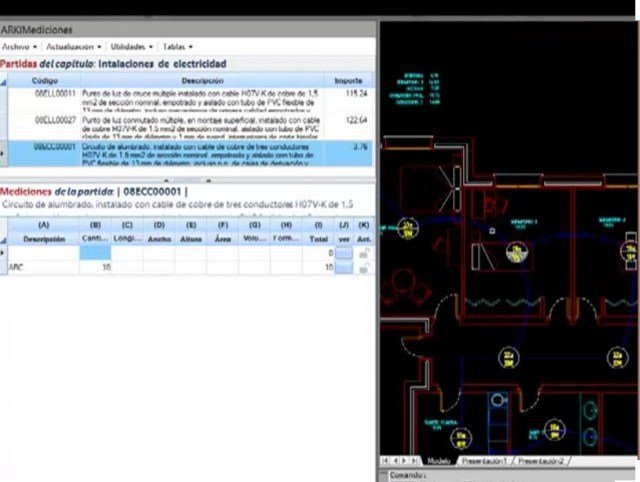Click the Importe column header
This screenshot has height=482, width=640.
(x=348, y=81)
